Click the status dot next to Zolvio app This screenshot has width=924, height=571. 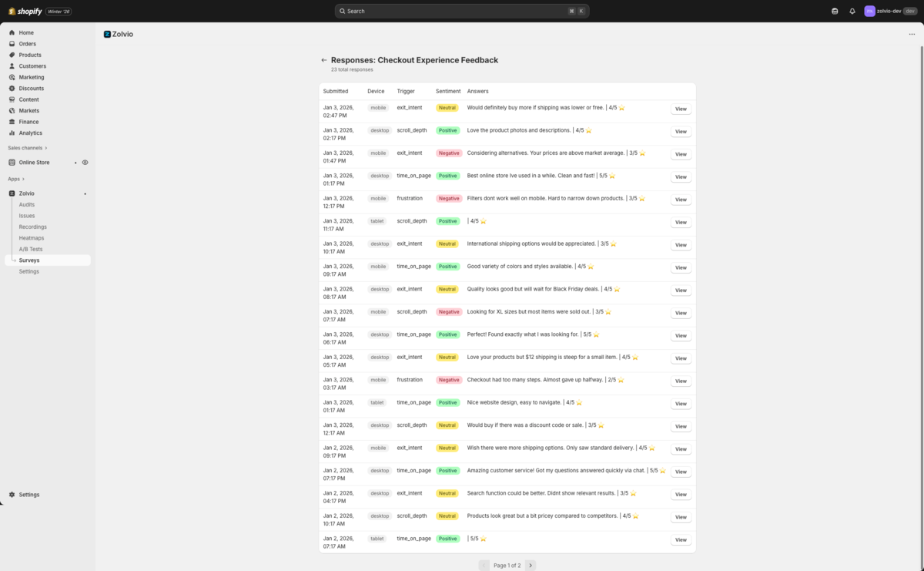pos(85,193)
